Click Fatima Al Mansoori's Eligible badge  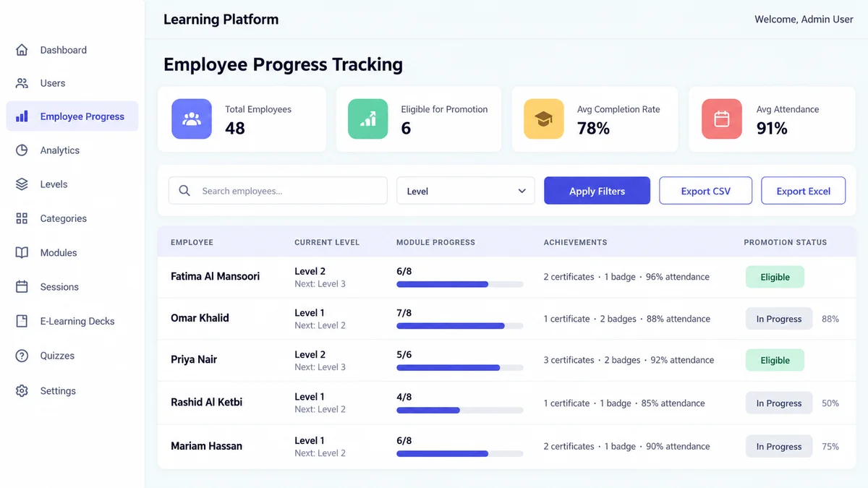775,277
